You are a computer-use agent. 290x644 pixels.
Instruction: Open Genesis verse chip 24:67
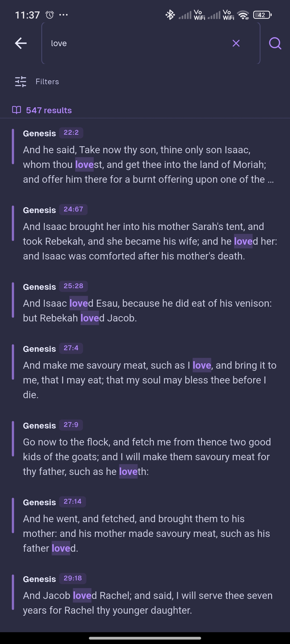pyautogui.click(x=73, y=209)
